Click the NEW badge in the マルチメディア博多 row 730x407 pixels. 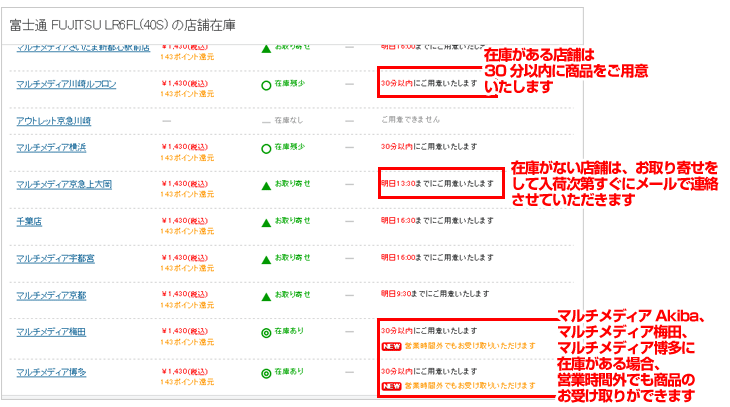[392, 387]
